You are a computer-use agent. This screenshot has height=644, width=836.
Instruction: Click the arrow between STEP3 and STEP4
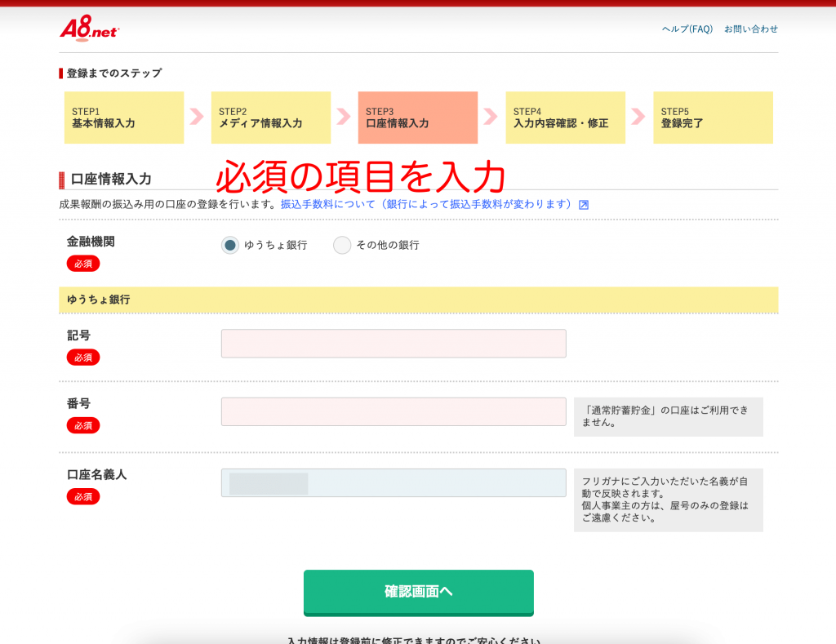491,117
